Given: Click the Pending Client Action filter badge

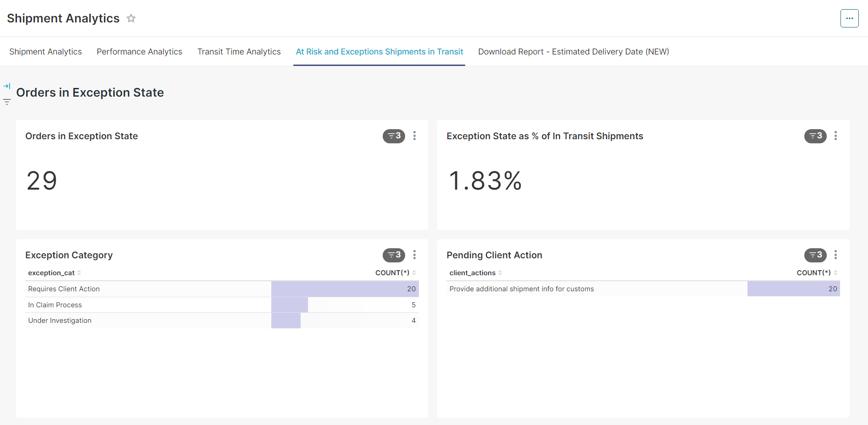Looking at the screenshot, I should 815,255.
